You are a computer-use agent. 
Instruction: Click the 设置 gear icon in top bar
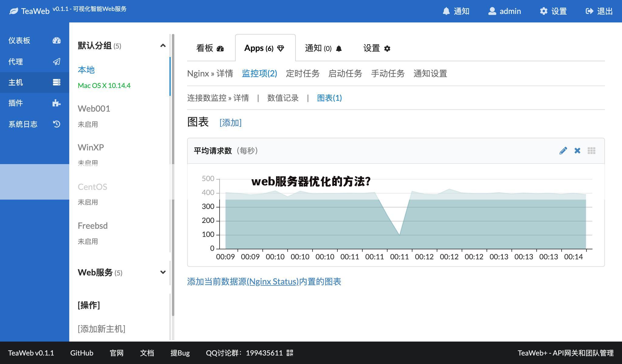[x=544, y=11]
